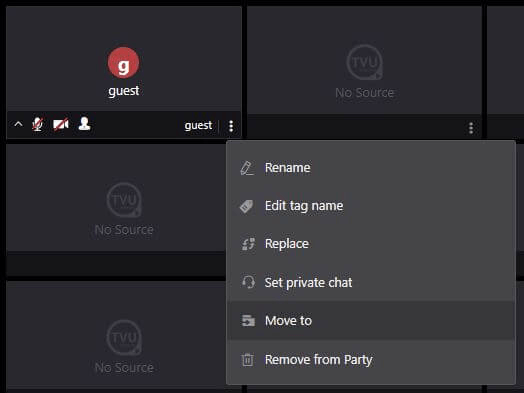
Task: Click the Move to icon
Action: pos(248,320)
